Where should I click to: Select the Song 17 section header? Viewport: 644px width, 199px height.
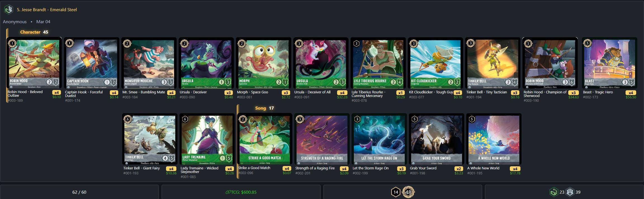(264, 108)
